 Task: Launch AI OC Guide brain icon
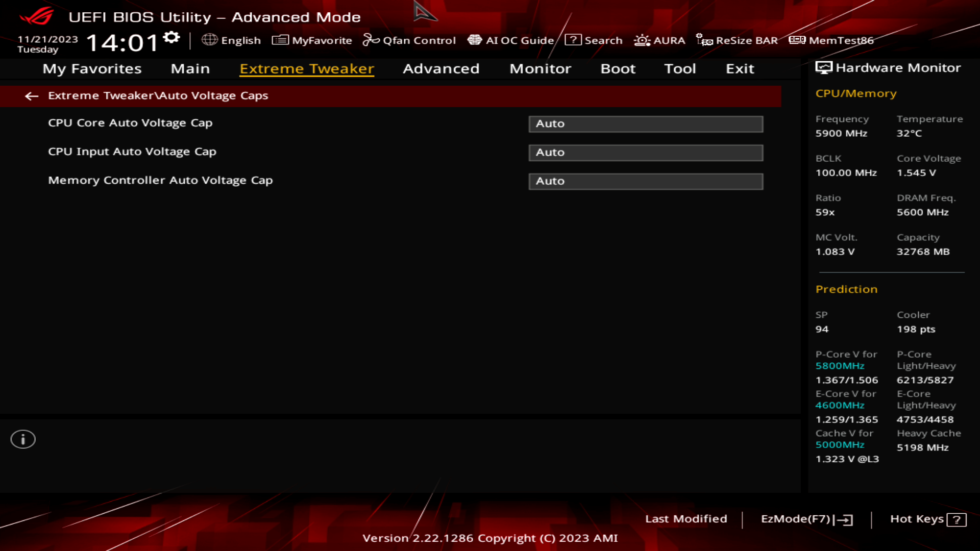tap(475, 40)
